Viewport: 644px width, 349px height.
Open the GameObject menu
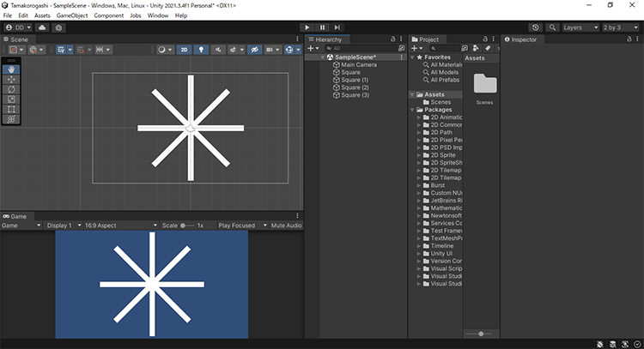coord(70,15)
